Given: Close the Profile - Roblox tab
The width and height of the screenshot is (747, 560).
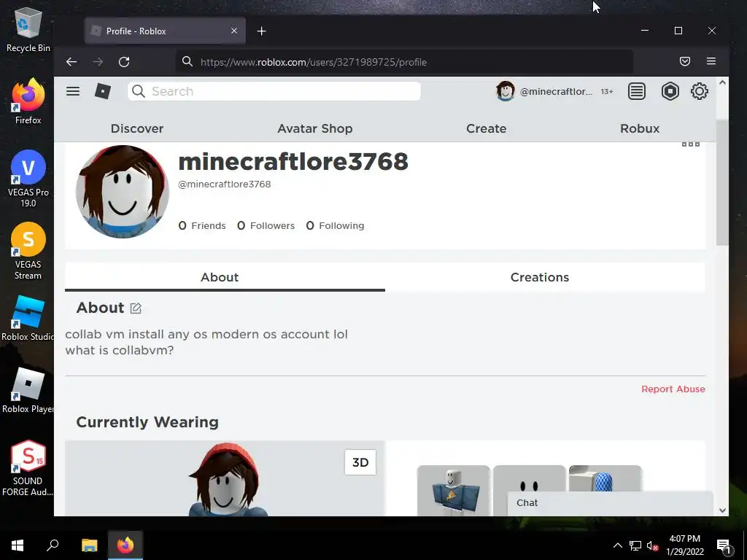Looking at the screenshot, I should point(234,31).
